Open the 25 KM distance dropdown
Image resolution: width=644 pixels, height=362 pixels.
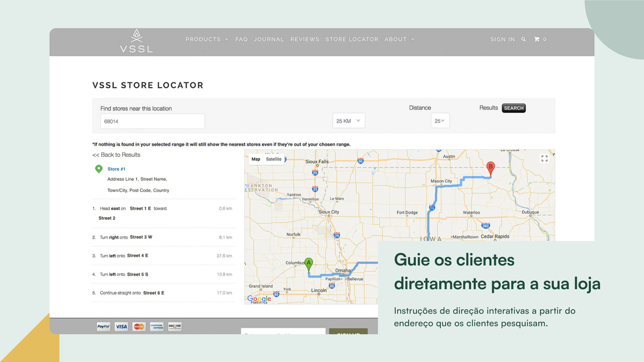coord(349,121)
